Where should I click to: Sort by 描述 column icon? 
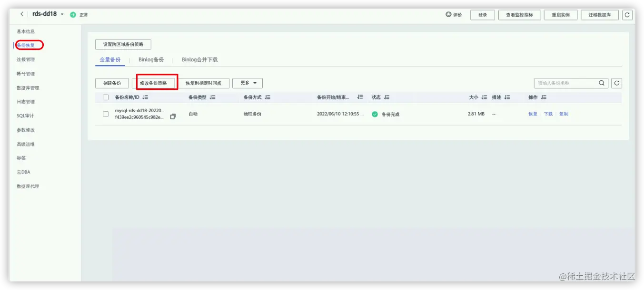(x=507, y=97)
